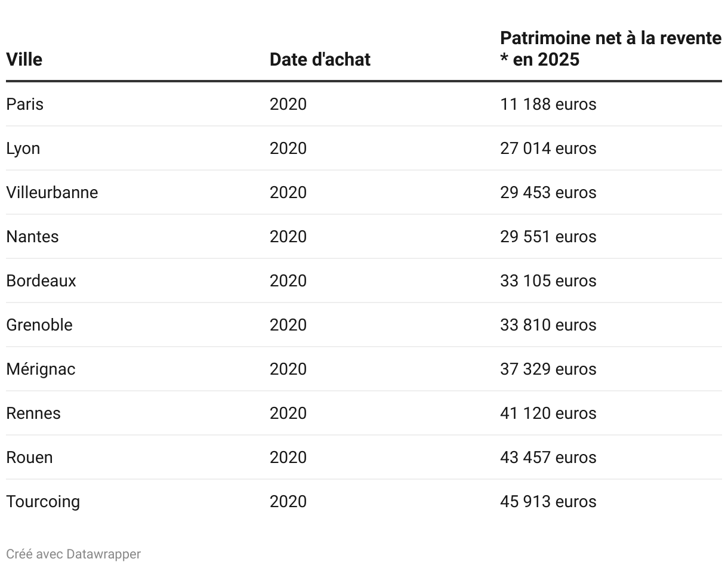Select the Bordeaux city cell
Image resolution: width=728 pixels, height=568 pixels.
pyautogui.click(x=41, y=280)
